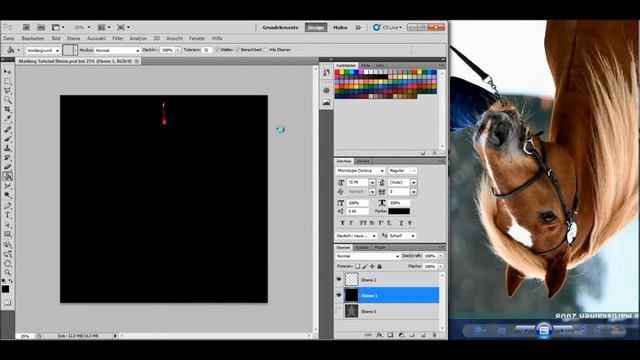Select the Move tool
Viewport: 640px width, 360px height.
coord(7,72)
